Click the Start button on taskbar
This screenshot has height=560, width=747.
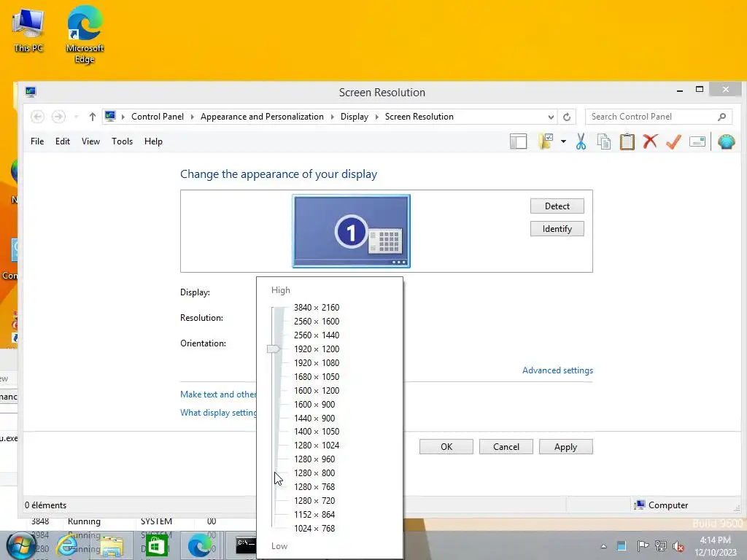(x=21, y=545)
